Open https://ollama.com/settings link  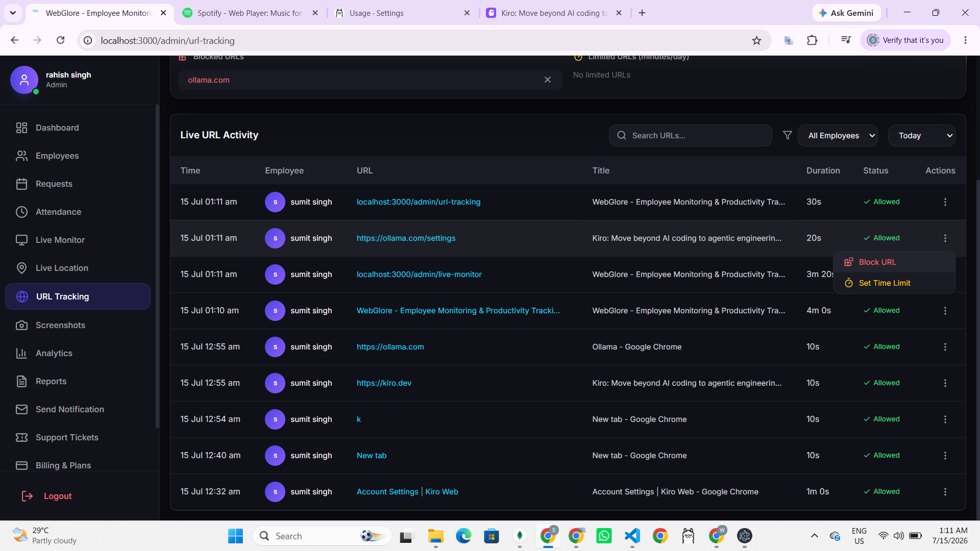click(406, 238)
